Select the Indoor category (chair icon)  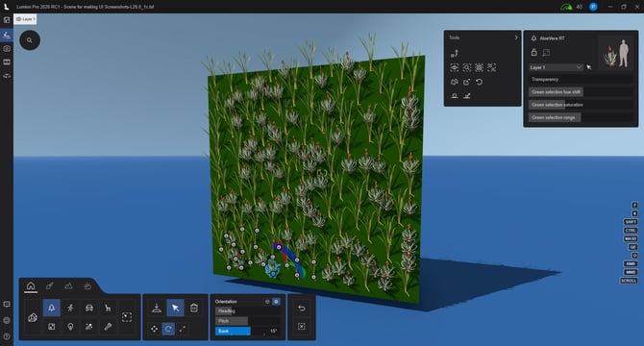(x=108, y=308)
